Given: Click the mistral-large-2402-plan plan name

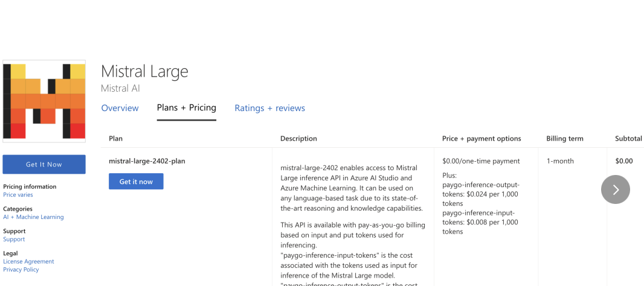Looking at the screenshot, I should (x=147, y=161).
